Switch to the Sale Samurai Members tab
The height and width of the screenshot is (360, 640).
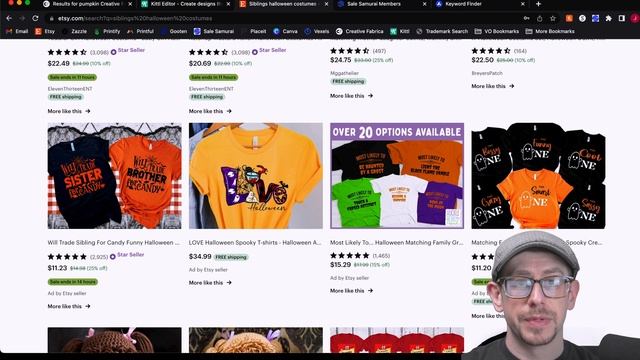pos(382,4)
